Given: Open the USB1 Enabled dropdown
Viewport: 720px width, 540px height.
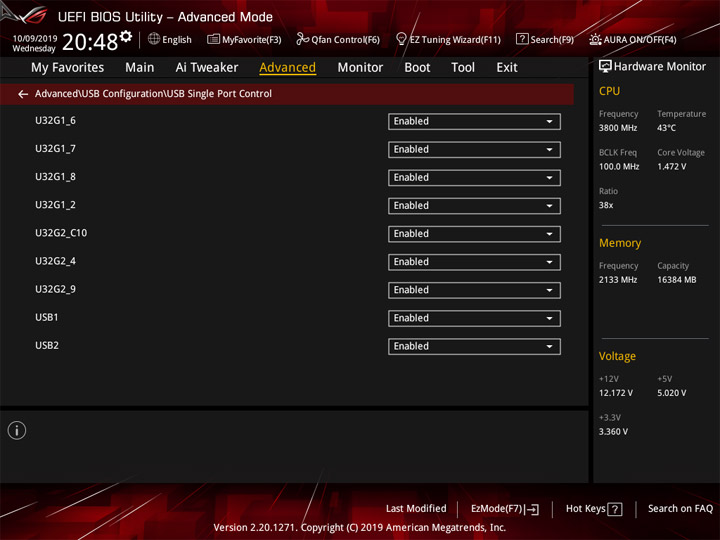Looking at the screenshot, I should 474,318.
